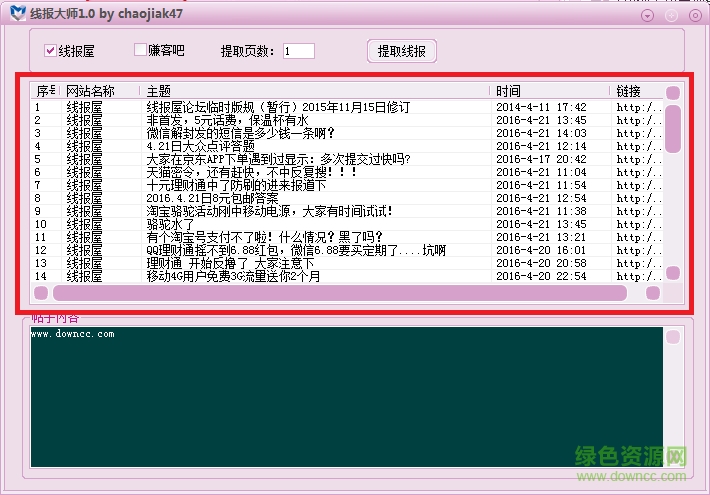710x495 pixels.
Task: Select row 天猫密令，还有赶快
Action: point(347,172)
